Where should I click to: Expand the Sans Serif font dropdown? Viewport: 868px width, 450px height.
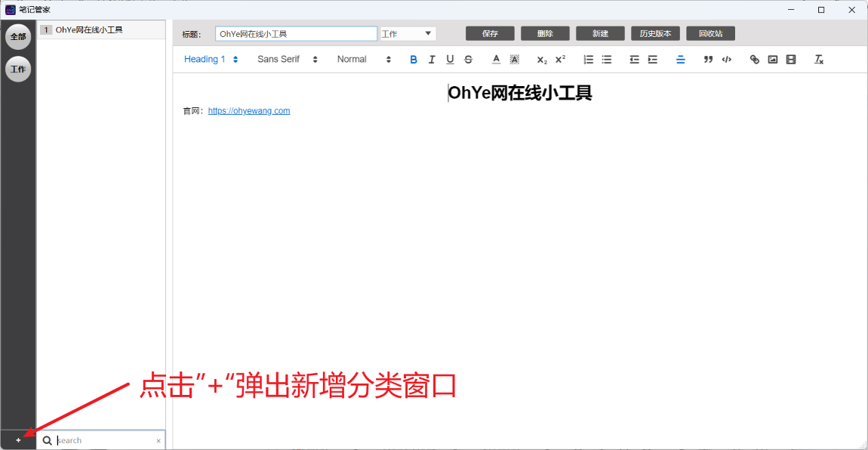click(x=287, y=60)
